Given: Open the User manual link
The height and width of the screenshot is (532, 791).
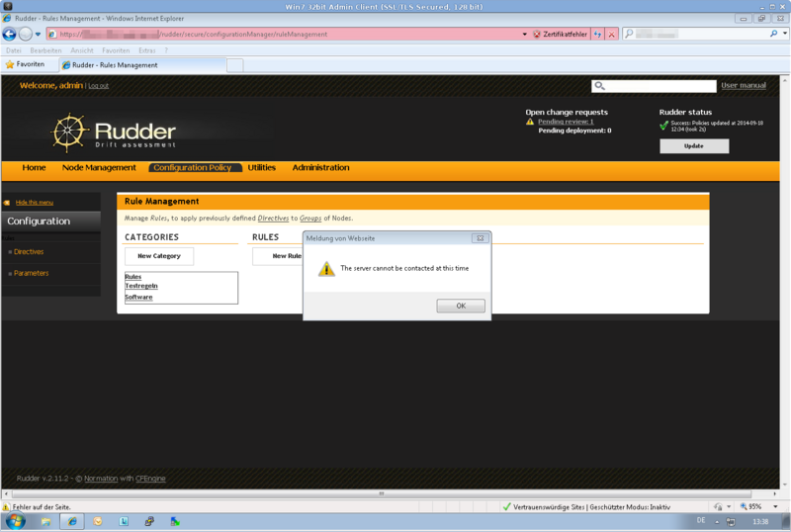Looking at the screenshot, I should click(744, 85).
